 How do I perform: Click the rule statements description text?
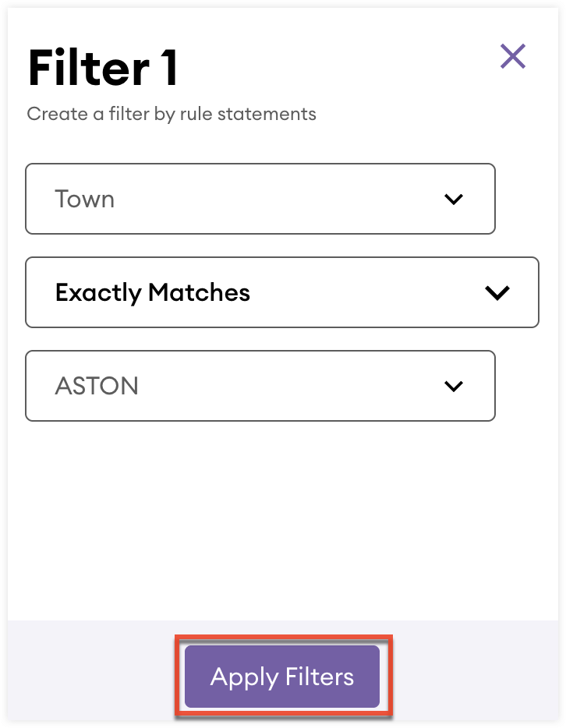point(172,114)
